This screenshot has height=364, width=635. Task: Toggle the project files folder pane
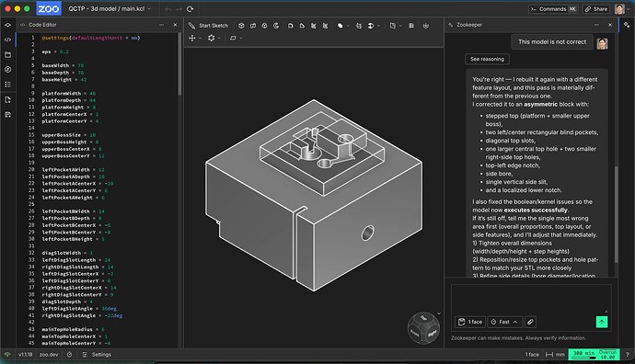coord(7,54)
